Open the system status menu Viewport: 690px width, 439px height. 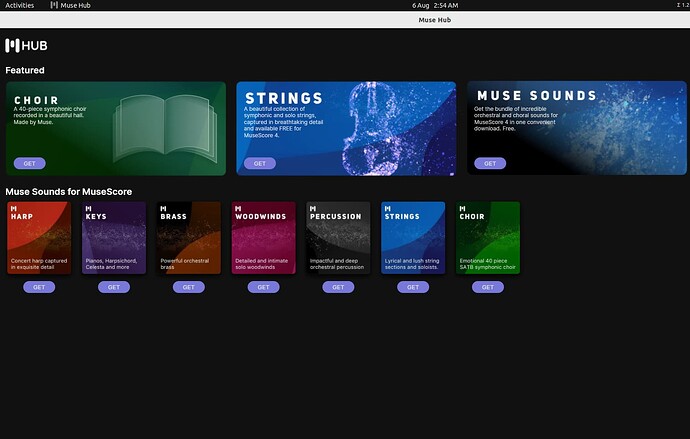[680, 6]
